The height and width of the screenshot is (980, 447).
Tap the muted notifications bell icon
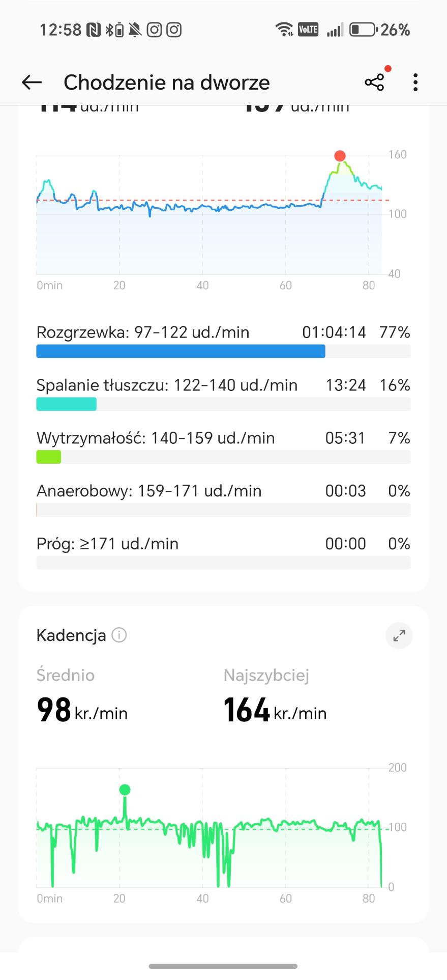tap(135, 30)
